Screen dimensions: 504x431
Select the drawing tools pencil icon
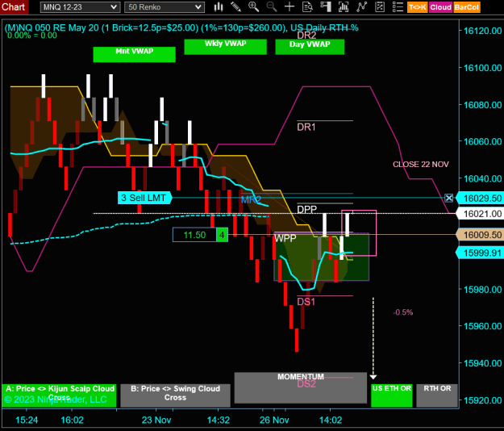point(236,6)
